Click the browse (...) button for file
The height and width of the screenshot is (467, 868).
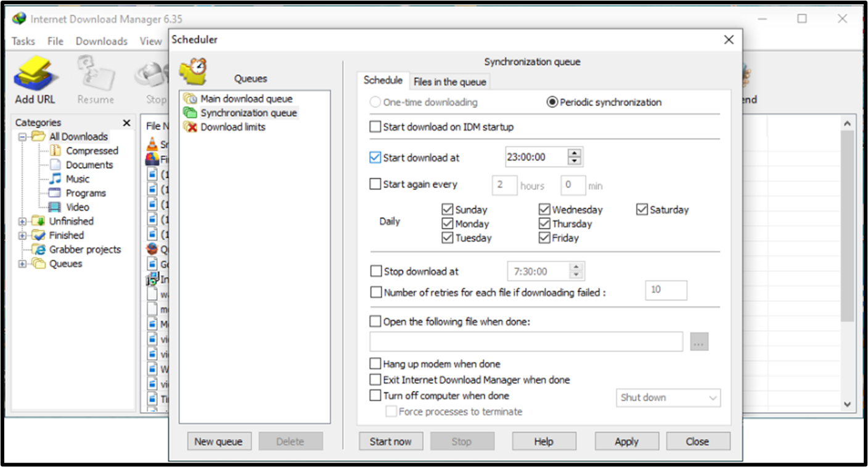pyautogui.click(x=699, y=342)
